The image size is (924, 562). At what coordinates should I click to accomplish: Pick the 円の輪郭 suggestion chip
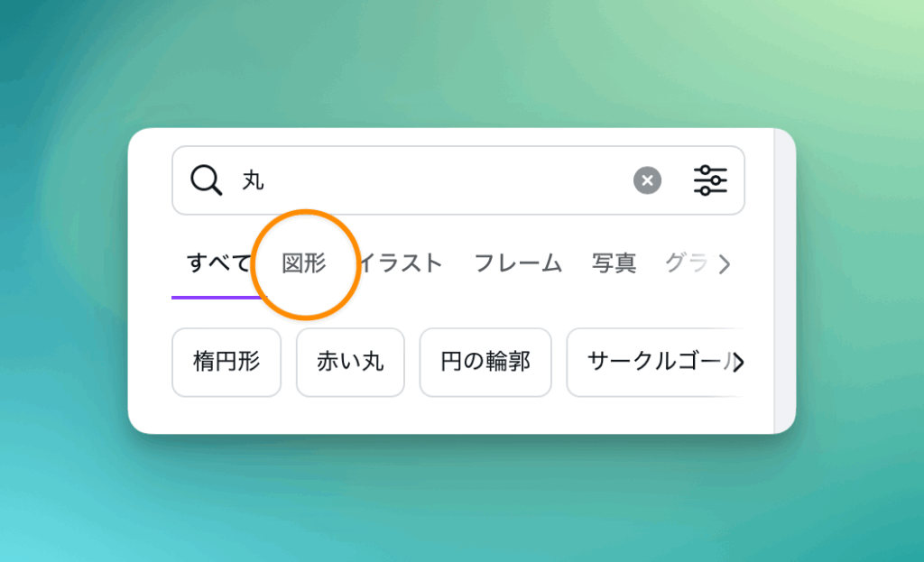coord(485,363)
